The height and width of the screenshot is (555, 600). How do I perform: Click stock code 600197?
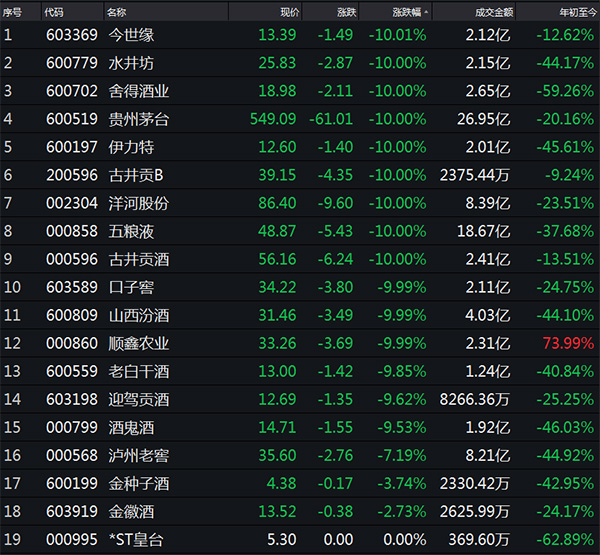coord(72,147)
